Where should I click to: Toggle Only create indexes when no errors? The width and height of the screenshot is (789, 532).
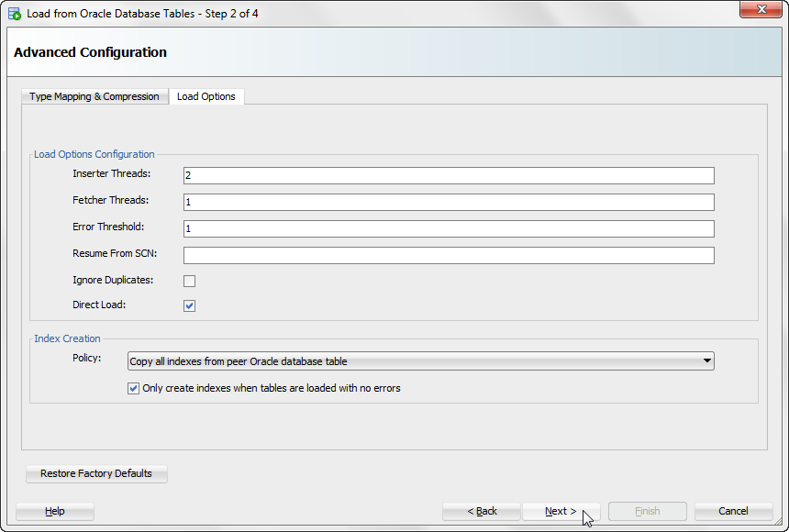(x=133, y=388)
